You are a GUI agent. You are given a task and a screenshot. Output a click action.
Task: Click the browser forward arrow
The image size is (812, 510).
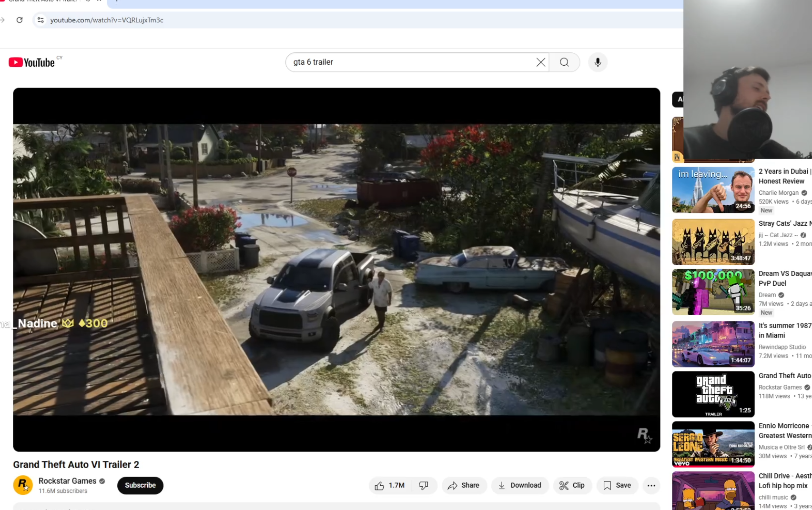coord(2,20)
